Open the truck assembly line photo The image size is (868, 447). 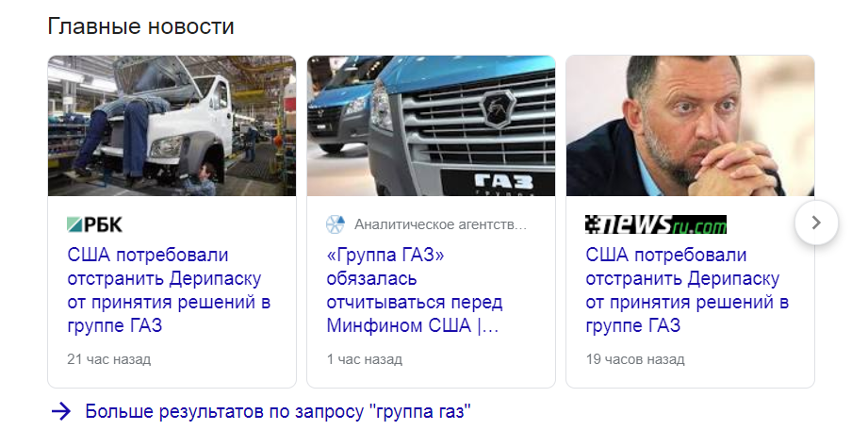[172, 125]
